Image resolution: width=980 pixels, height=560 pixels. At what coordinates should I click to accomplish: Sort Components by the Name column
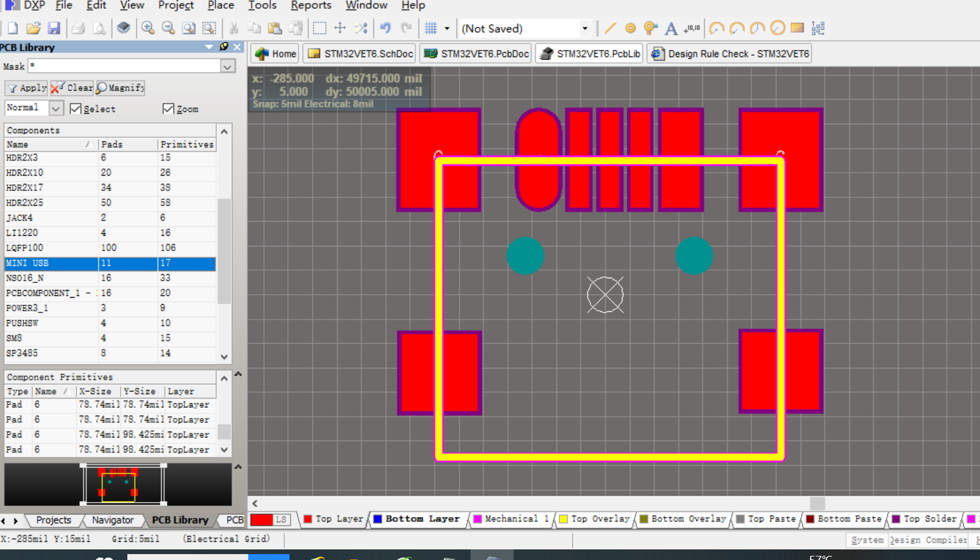pos(51,144)
